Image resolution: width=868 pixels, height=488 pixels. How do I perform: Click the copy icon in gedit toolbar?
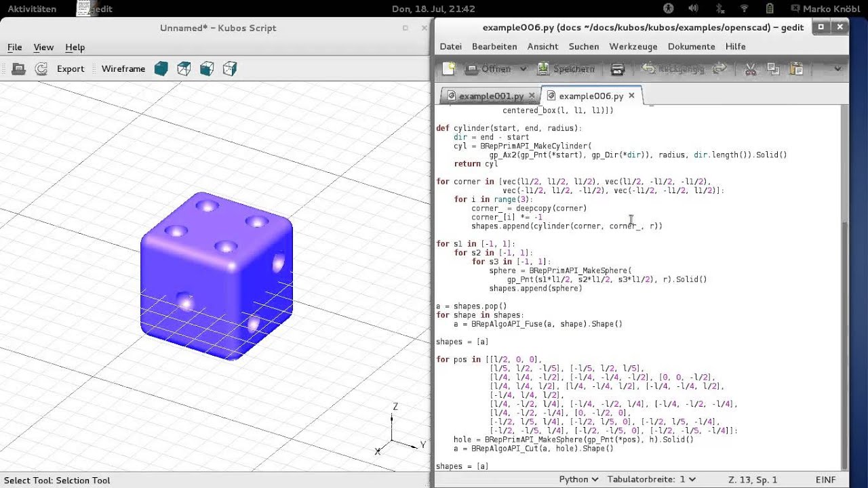coord(773,69)
